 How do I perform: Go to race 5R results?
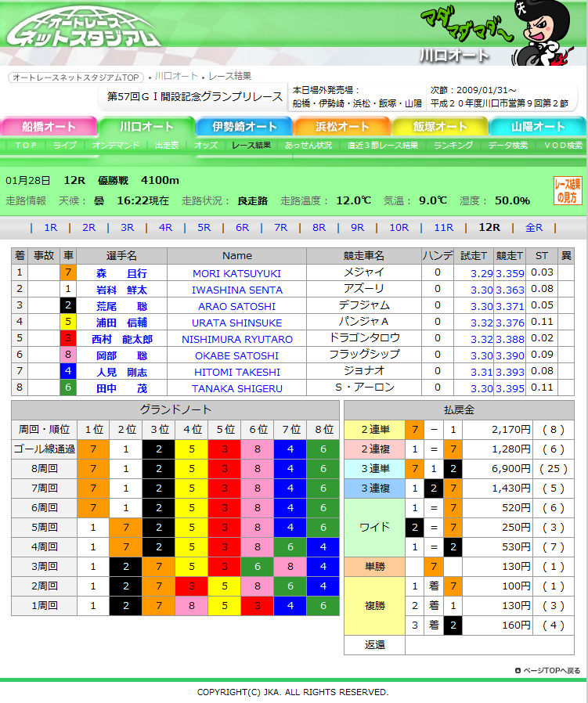[x=204, y=227]
